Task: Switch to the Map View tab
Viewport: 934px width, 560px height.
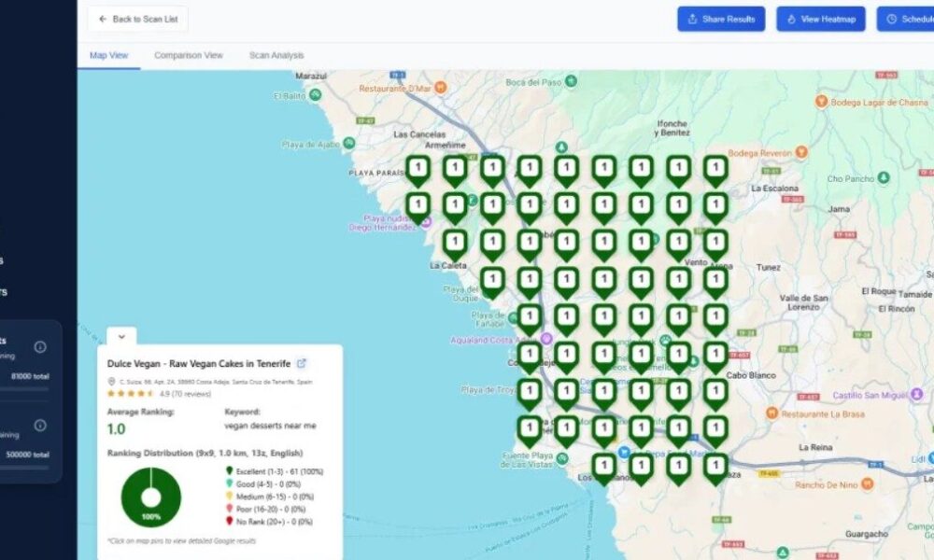Action: [108, 55]
